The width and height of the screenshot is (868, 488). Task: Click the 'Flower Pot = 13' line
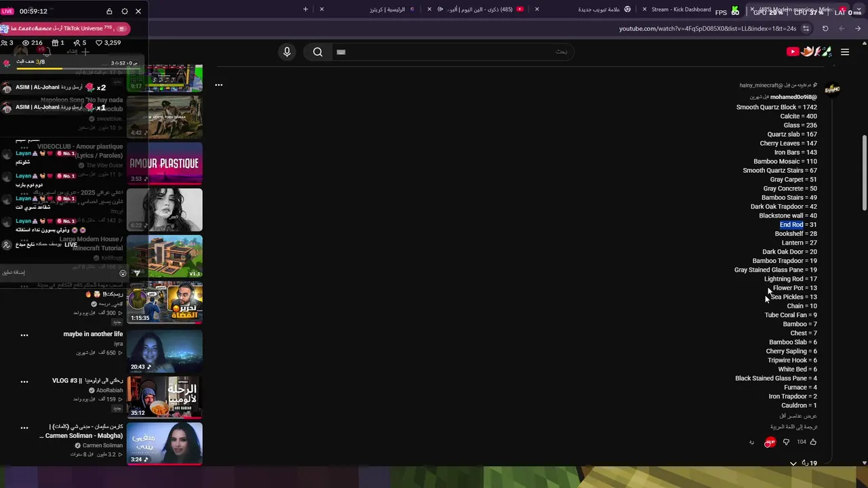click(x=795, y=288)
